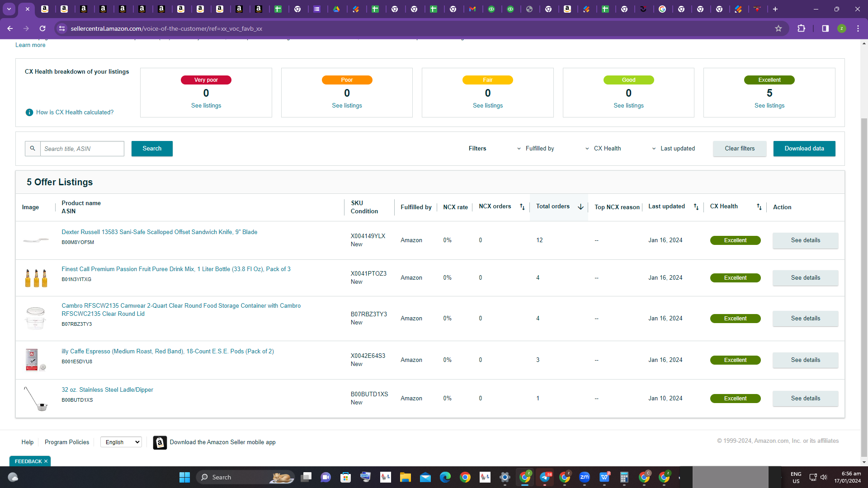See listings under Excellent

(x=769, y=106)
